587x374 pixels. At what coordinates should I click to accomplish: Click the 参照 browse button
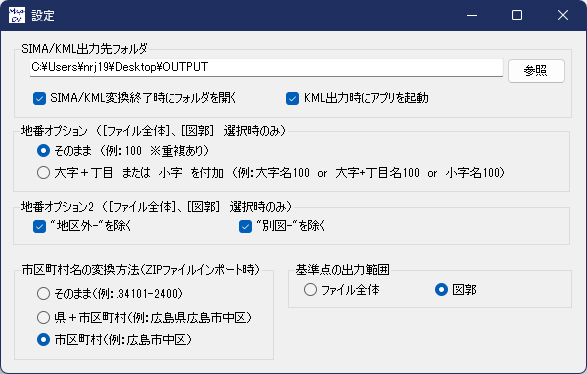coord(536,70)
